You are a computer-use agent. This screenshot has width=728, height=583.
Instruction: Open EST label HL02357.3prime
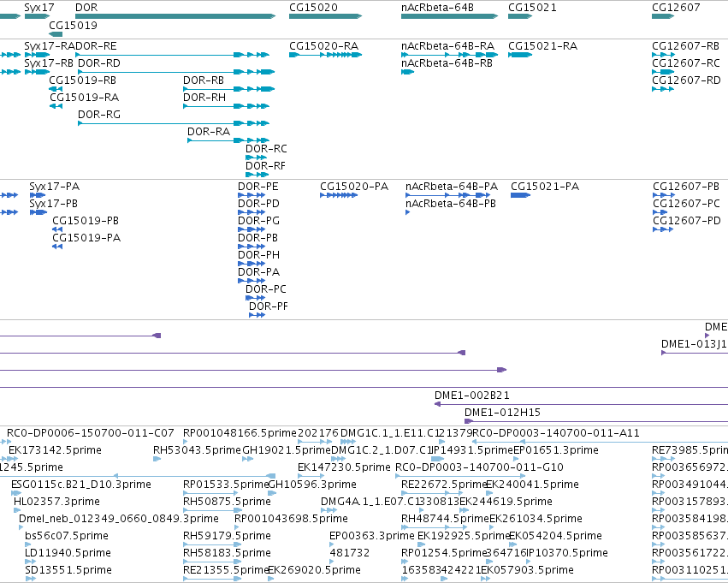tap(56, 503)
